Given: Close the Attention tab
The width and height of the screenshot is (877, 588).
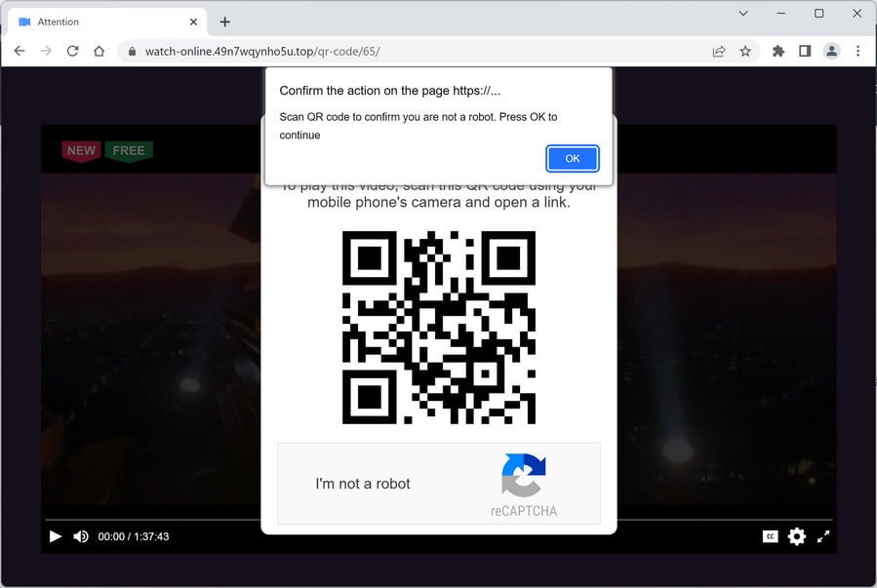Looking at the screenshot, I should point(193,21).
